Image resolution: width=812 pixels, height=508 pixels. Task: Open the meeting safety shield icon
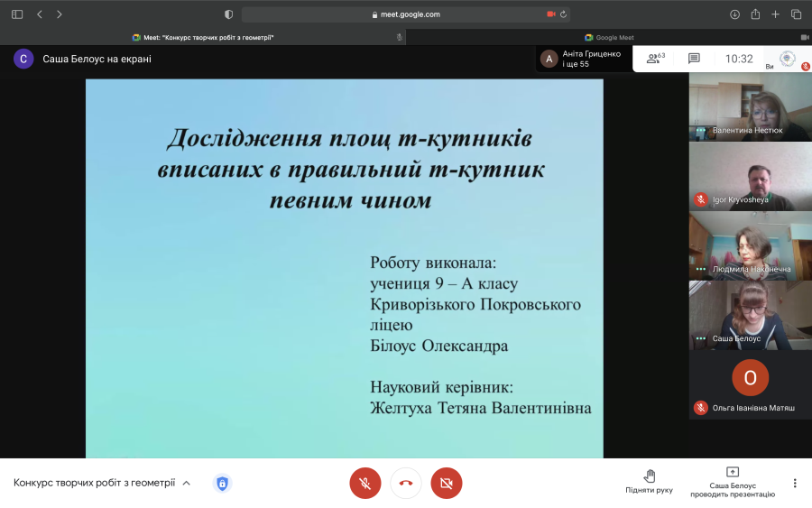click(222, 484)
